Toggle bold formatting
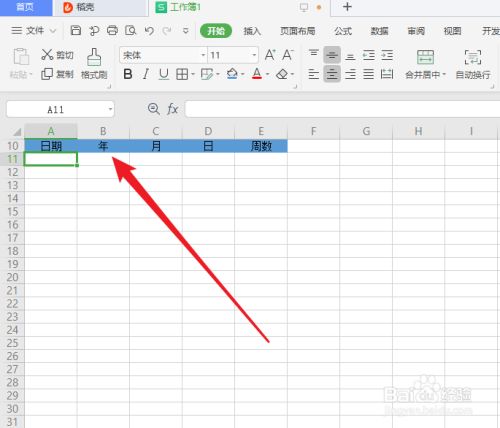 click(x=128, y=74)
